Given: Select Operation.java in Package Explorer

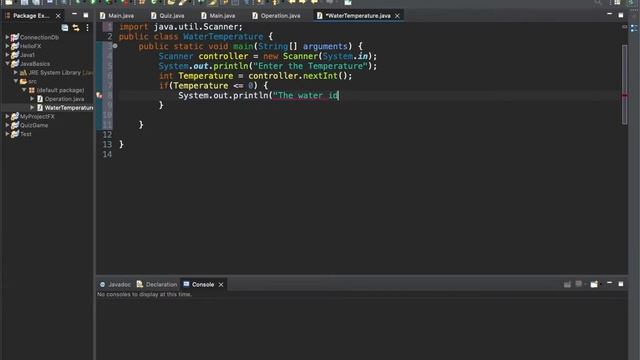Looking at the screenshot, I should [64, 99].
